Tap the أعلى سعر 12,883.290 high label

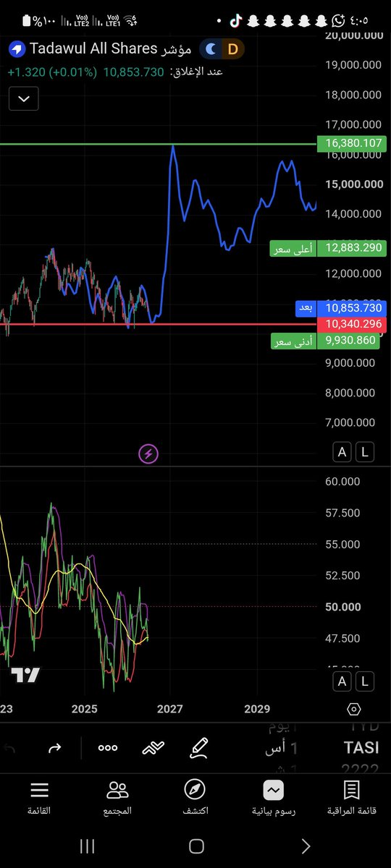[x=328, y=248]
